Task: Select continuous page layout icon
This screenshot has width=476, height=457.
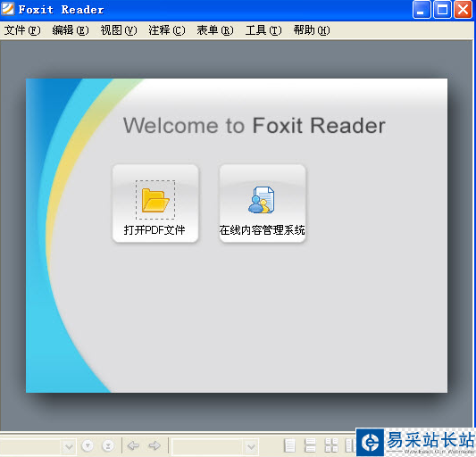Action: (310, 445)
